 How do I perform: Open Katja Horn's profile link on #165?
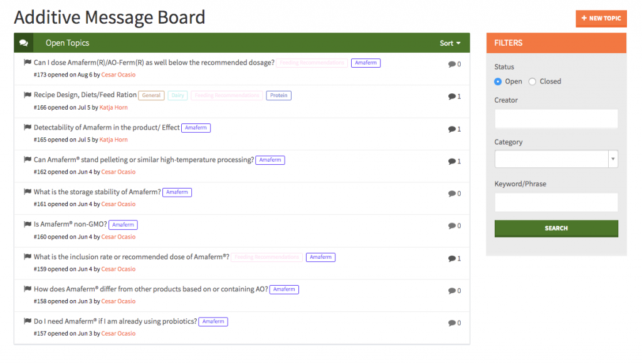[x=113, y=140]
